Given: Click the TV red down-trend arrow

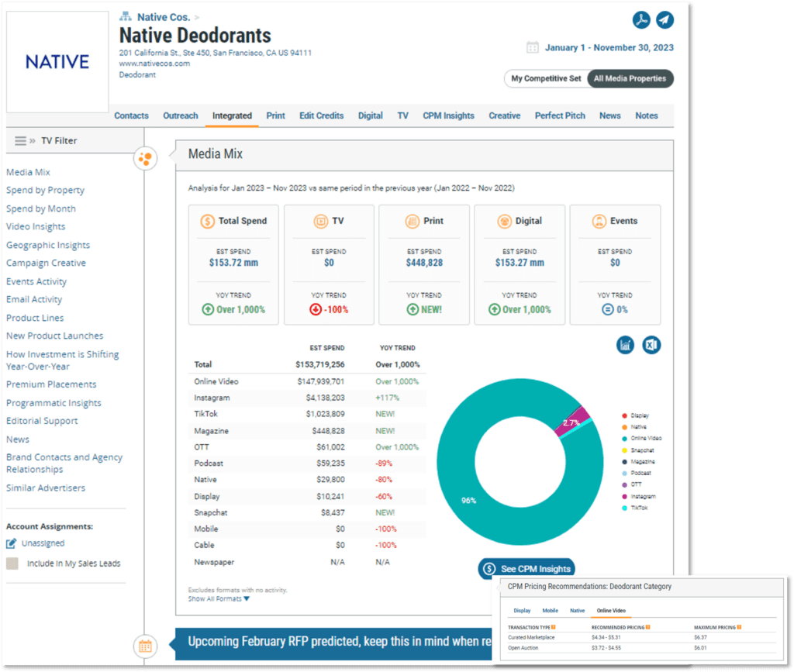Looking at the screenshot, I should click(316, 309).
